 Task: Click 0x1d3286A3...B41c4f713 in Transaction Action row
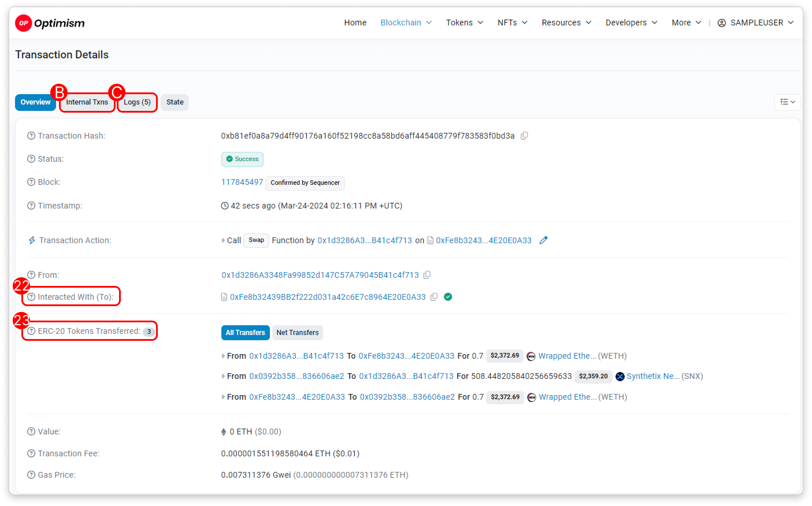coord(364,241)
